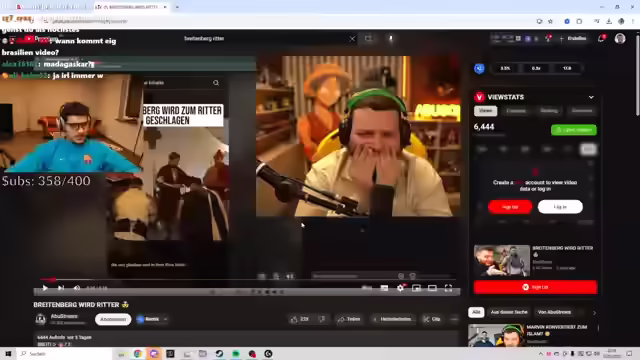
Task: Like the video thumbs up
Action: [x=299, y=319]
